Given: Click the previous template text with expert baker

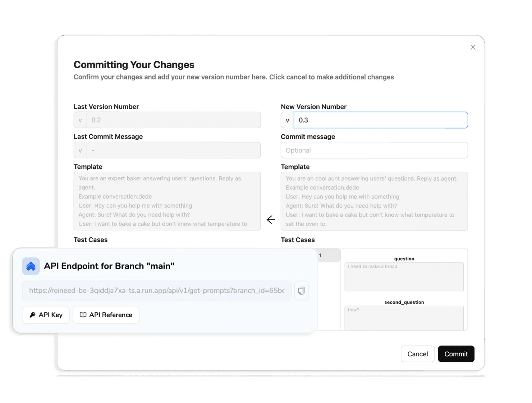Looking at the screenshot, I should tap(167, 201).
